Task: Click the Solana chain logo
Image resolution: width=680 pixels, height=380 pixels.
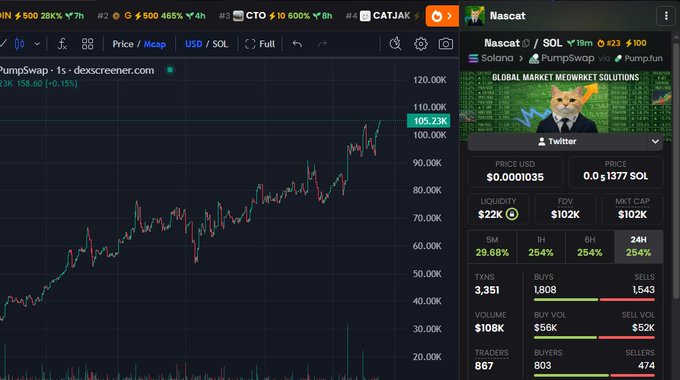Action: pyautogui.click(x=474, y=58)
